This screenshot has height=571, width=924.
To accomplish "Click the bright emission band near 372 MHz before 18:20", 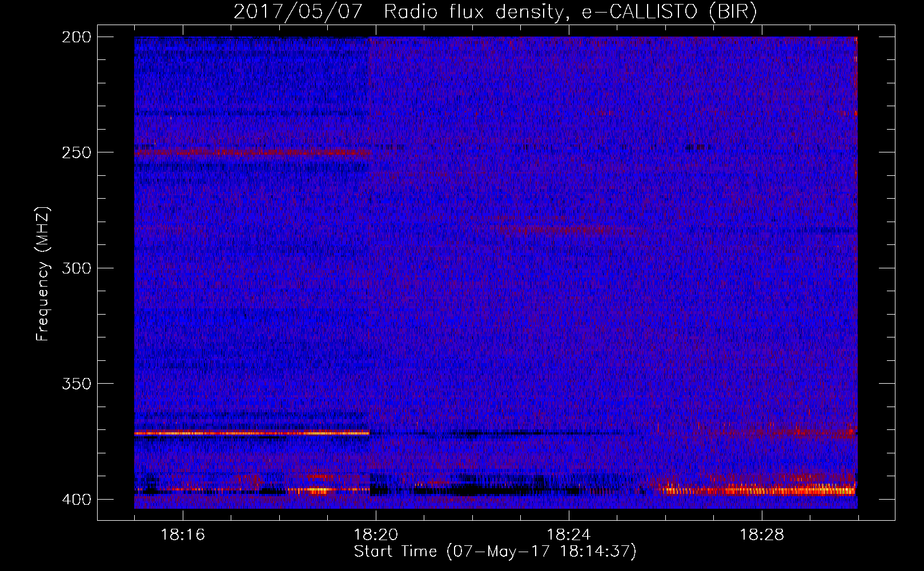I will point(252,433).
